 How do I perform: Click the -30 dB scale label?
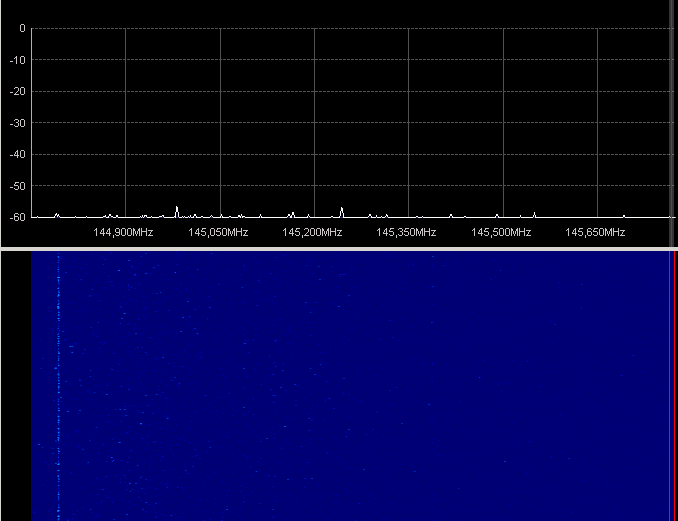[x=17, y=123]
